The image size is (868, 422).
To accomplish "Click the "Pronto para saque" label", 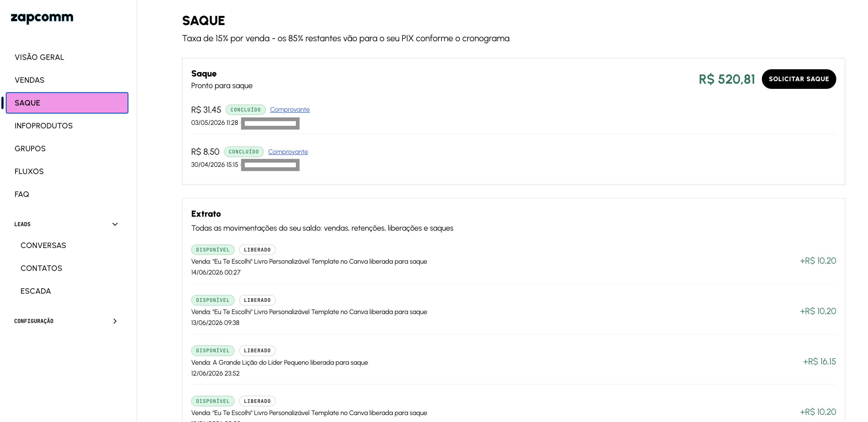I will [222, 86].
